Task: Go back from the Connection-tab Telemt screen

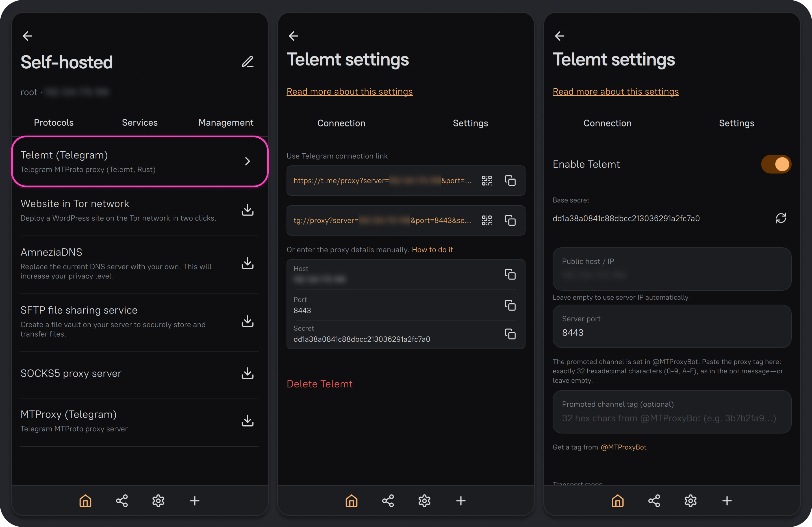Action: click(294, 36)
